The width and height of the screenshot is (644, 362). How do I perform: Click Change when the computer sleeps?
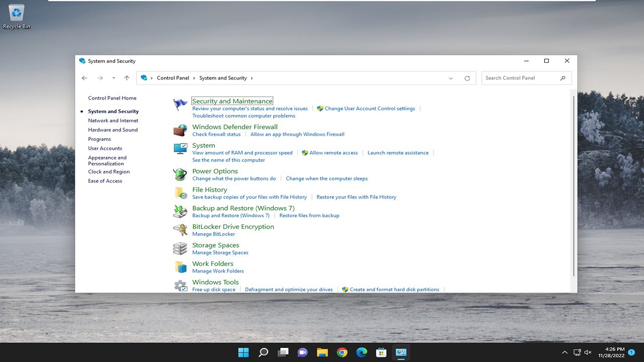coord(327,178)
